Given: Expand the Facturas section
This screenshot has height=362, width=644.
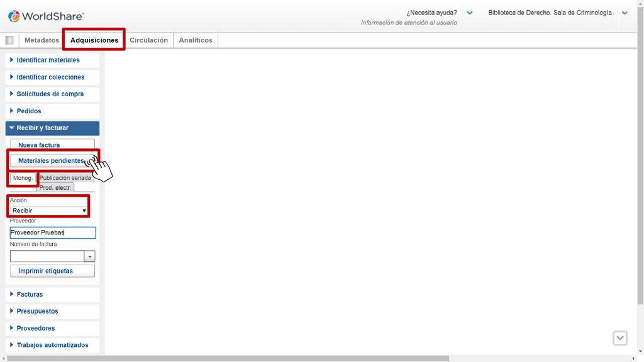Looking at the screenshot, I should 53,294.
